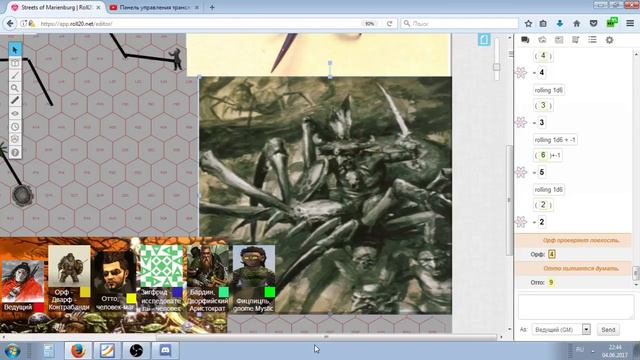The height and width of the screenshot is (360, 640).
Task: Click the rotate handle above spider image
Action: (x=330, y=63)
